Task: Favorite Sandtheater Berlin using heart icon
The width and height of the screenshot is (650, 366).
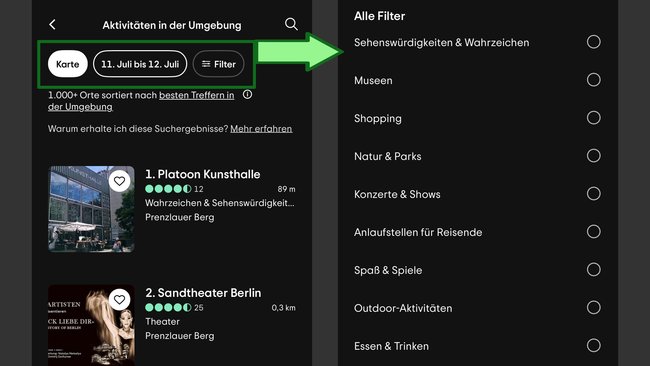Action: (119, 299)
